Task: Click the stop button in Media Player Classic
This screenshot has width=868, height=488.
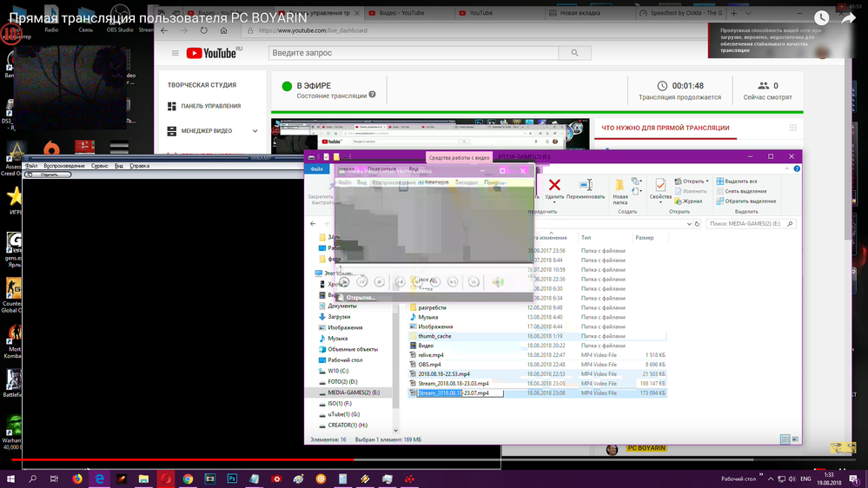Action: tap(379, 282)
